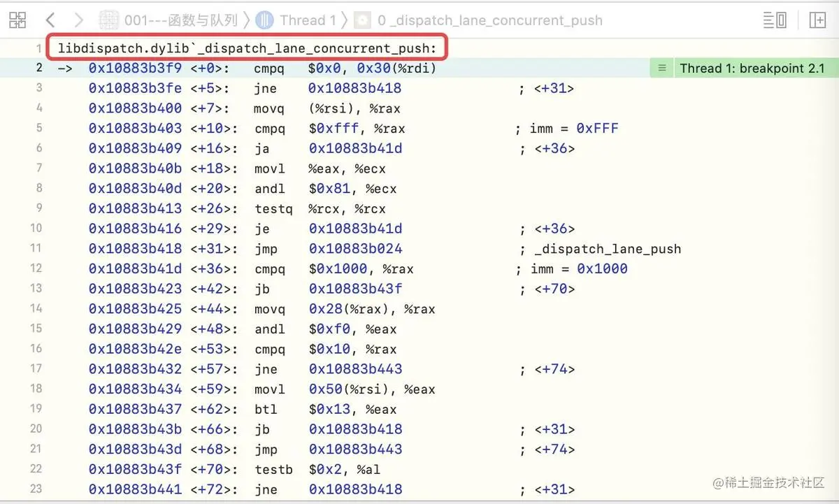Screen dimensions: 839x504
Task: Click the address 0x10883b403 on line 5
Action: [135, 129]
